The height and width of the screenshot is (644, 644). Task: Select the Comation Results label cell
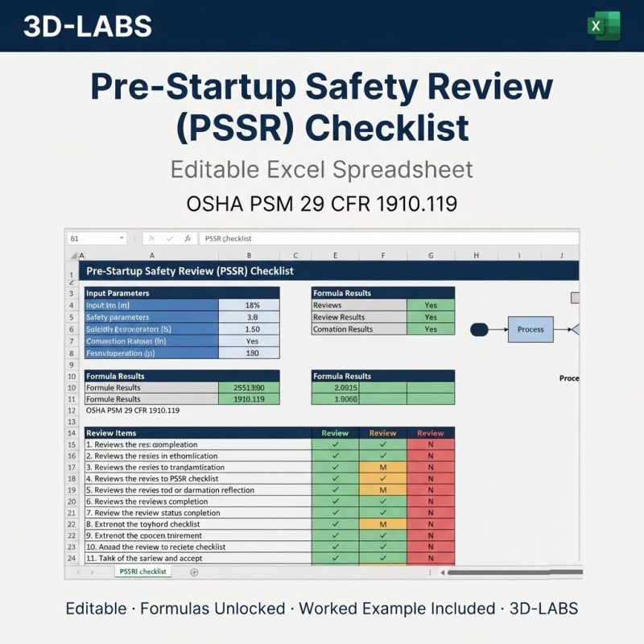point(359,329)
